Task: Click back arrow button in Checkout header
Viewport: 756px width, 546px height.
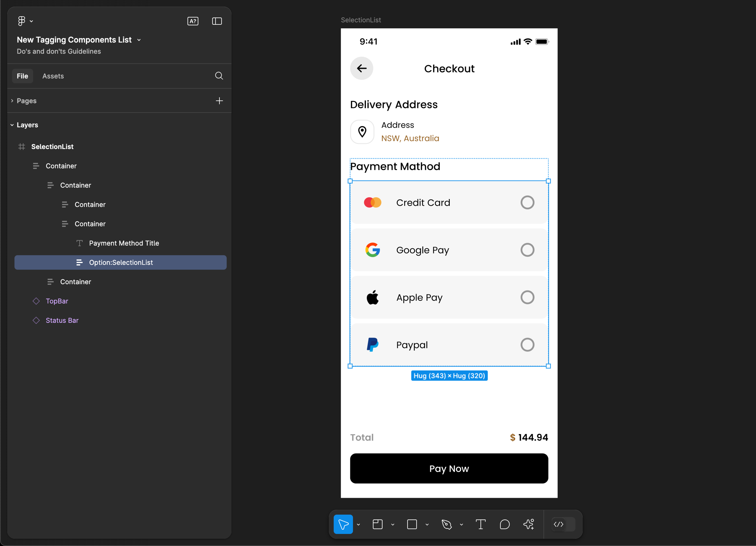Action: coord(362,69)
